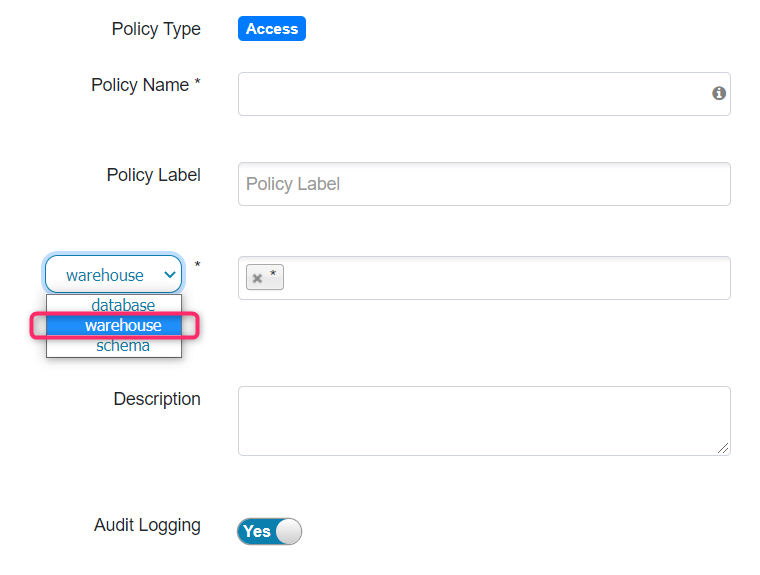Open the warehouse resource type dropdown
Viewport: 760px width, 575px height.
click(113, 274)
